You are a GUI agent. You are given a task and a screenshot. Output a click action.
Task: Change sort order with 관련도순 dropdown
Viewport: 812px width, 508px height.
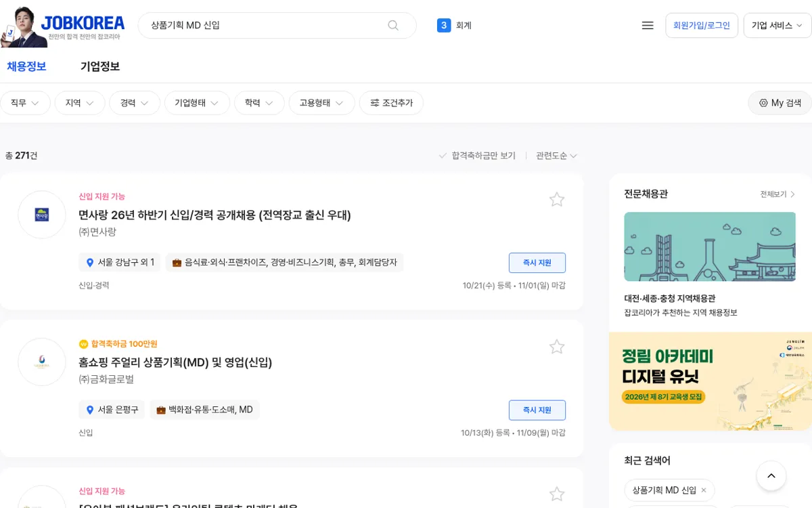pyautogui.click(x=556, y=156)
